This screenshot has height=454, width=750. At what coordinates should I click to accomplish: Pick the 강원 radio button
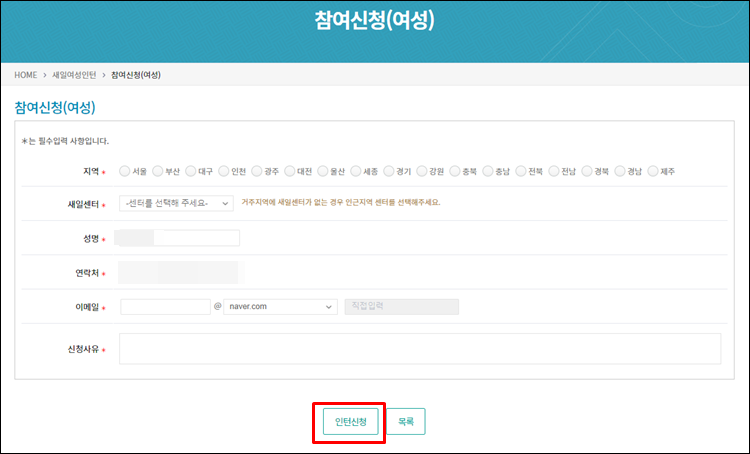pos(423,171)
